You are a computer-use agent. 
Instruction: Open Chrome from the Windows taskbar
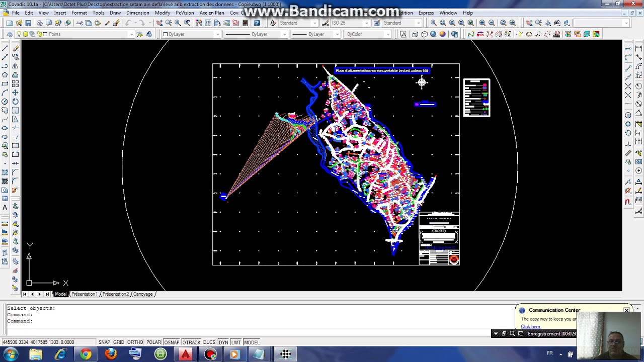86,354
